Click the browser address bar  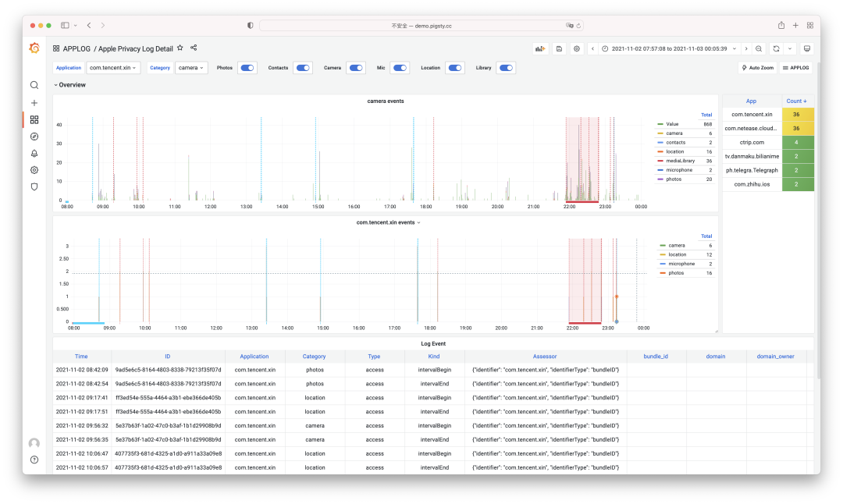tap(421, 26)
